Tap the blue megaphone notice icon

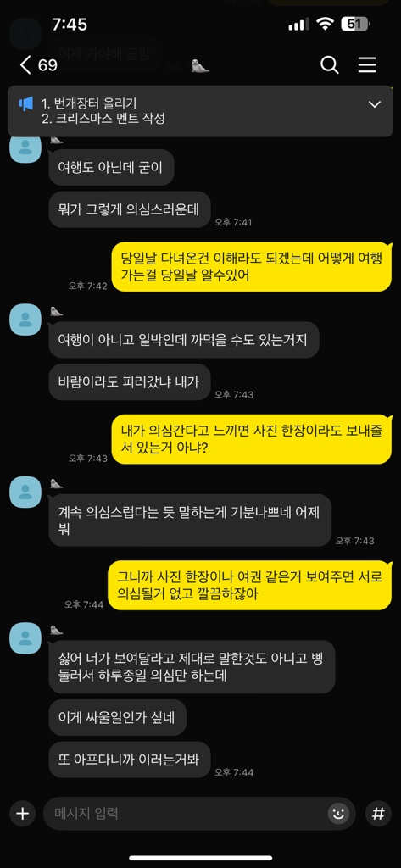[26, 104]
